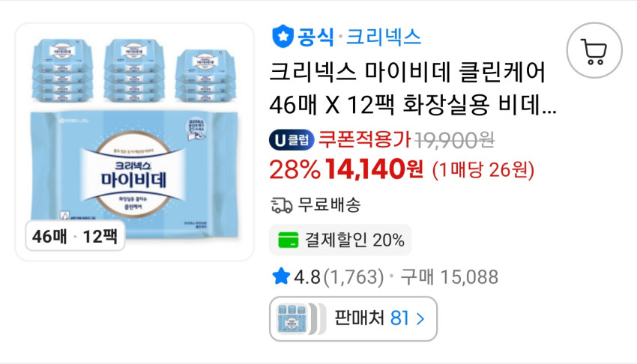Click the 무료배송 free shipping text
Image resolution: width=637 pixels, height=364 pixels.
pyautogui.click(x=330, y=205)
